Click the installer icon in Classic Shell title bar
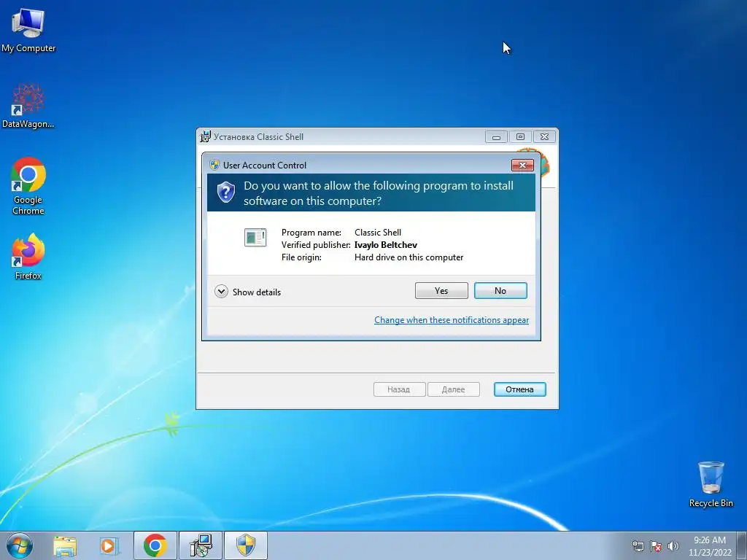 [205, 136]
